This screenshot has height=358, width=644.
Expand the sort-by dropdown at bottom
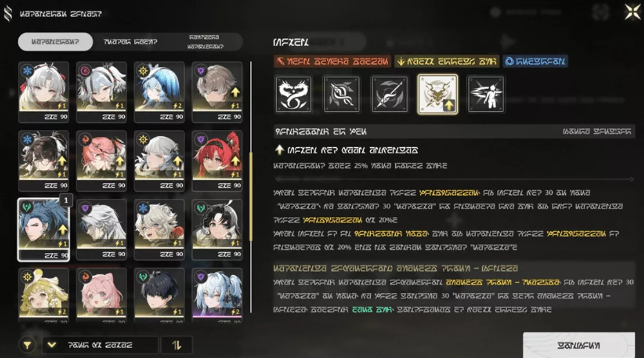tap(100, 345)
